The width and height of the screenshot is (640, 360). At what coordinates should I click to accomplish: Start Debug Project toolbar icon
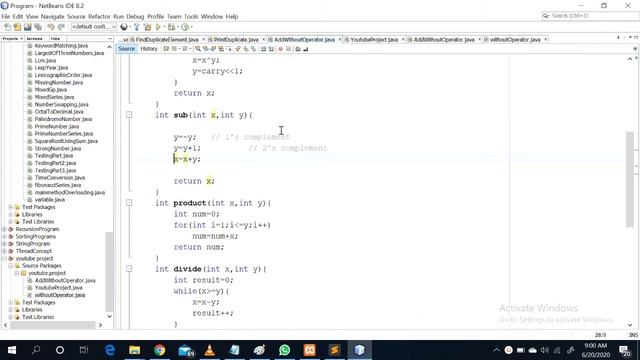tap(171, 27)
